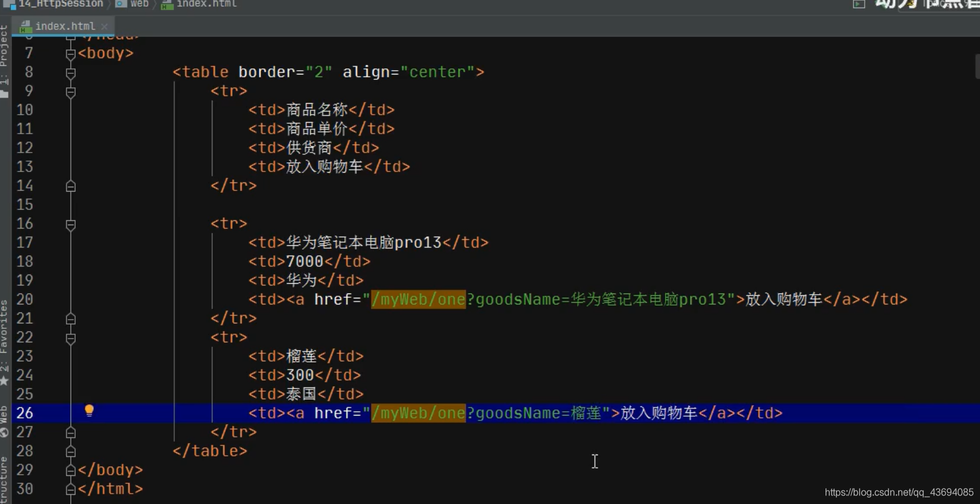Click the closing body fold marker on line 29
This screenshot has width=980, height=504.
[x=71, y=470]
